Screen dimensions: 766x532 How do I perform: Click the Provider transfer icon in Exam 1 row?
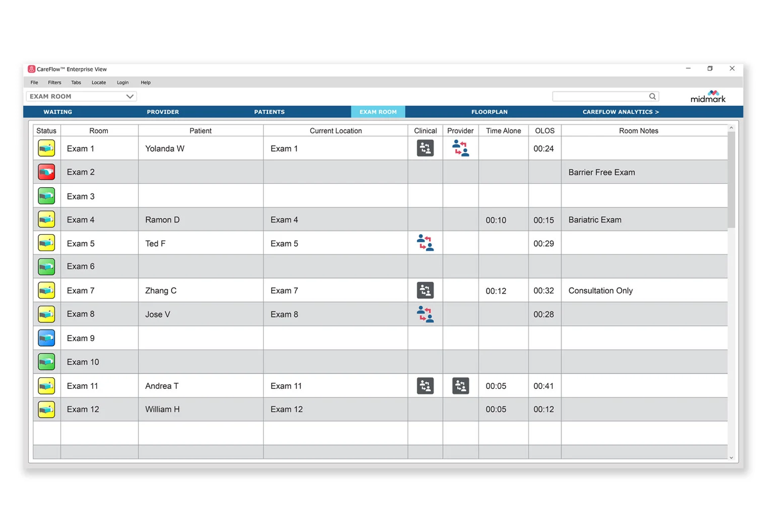pyautogui.click(x=460, y=148)
